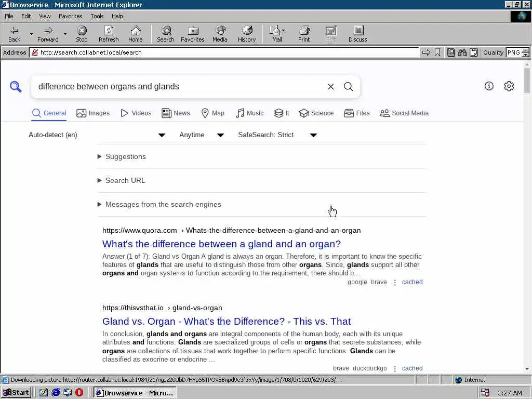532x399 pixels.
Task: Open the Forward history dropdown arrow
Action: coord(65,34)
